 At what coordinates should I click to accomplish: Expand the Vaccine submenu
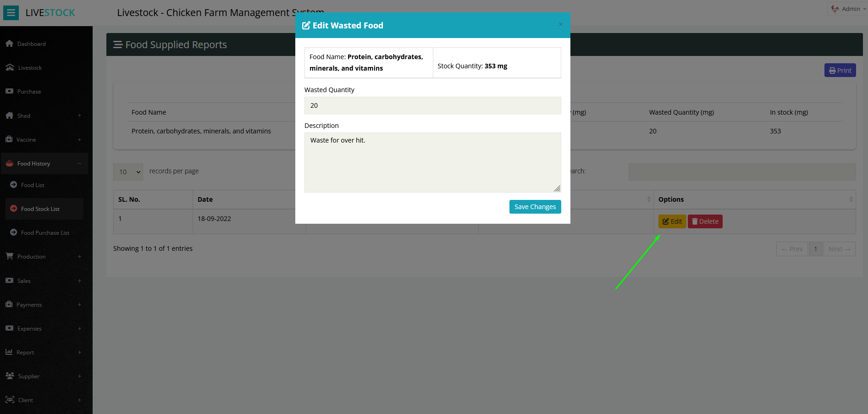pos(79,140)
